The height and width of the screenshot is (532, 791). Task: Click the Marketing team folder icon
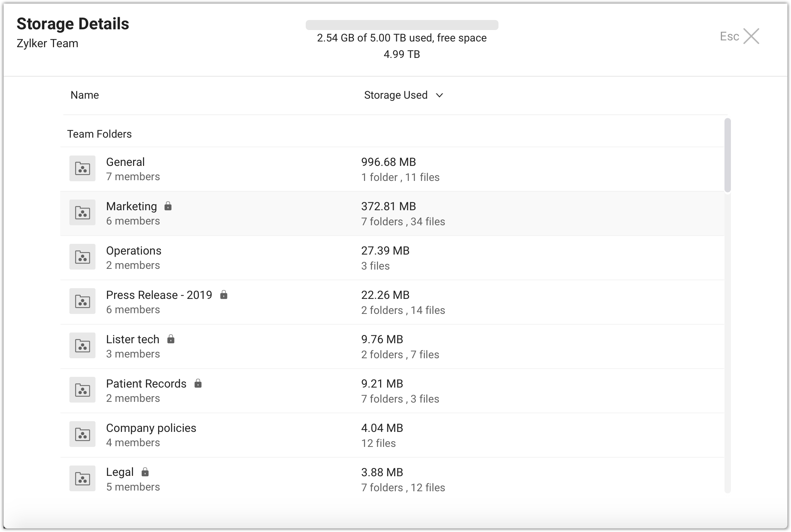[82, 213]
